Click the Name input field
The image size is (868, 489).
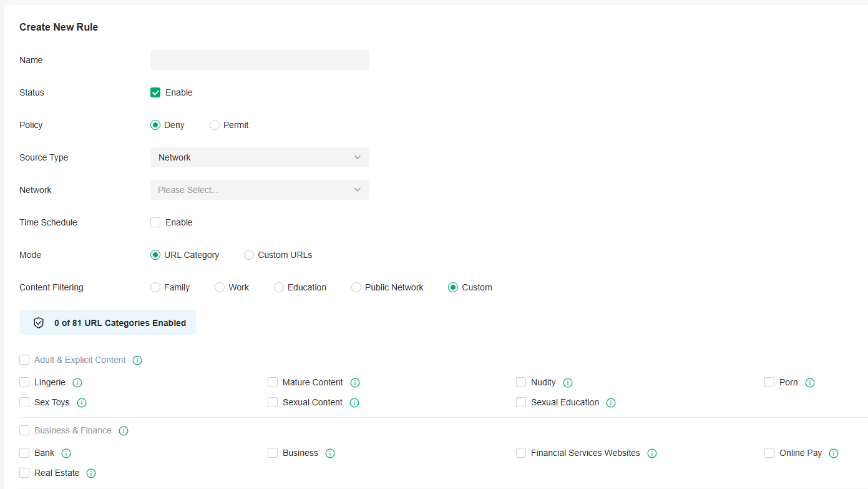pyautogui.click(x=259, y=59)
